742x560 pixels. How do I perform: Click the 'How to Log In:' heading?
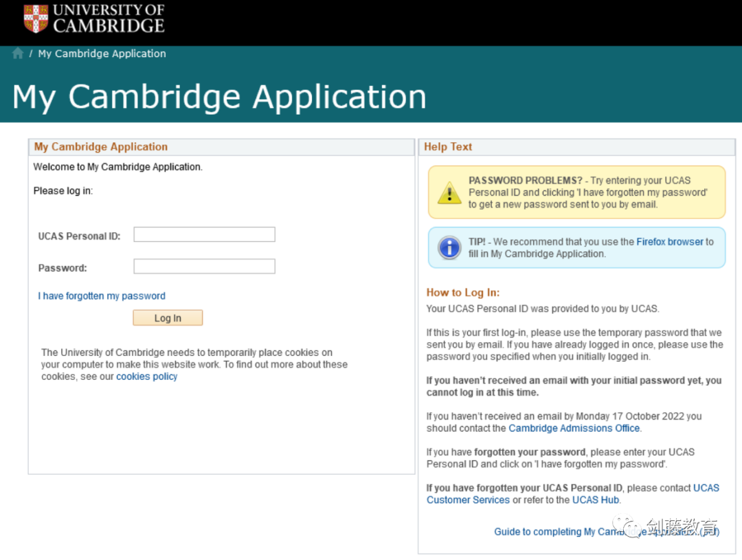(463, 293)
